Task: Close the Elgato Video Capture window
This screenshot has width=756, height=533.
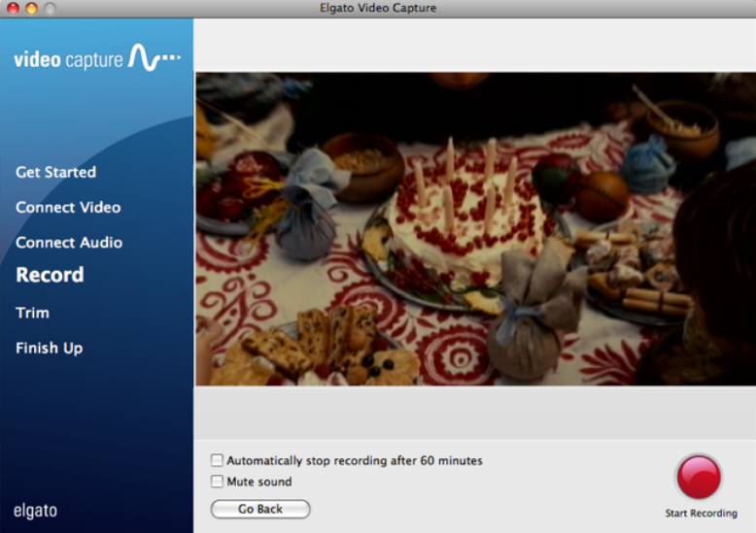Action: pos(13,8)
